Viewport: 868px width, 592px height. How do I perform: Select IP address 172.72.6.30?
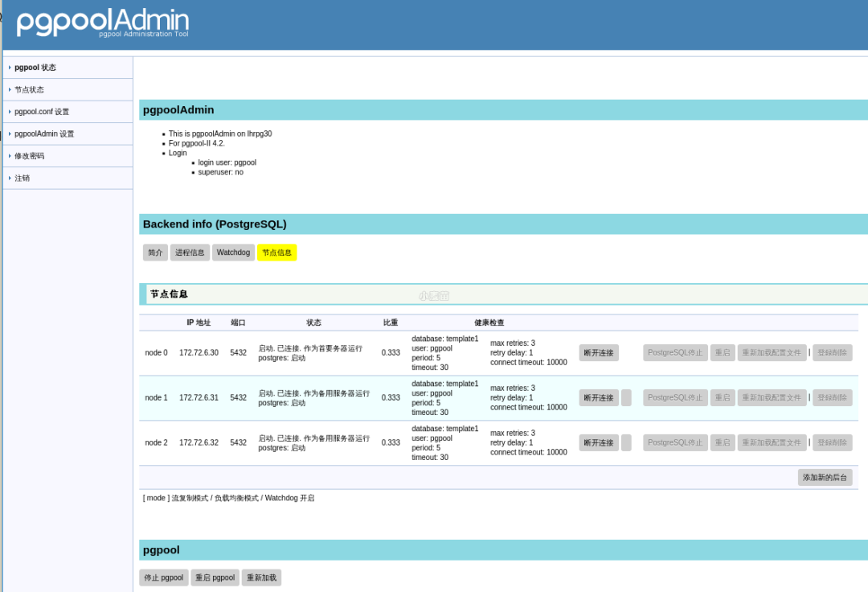click(199, 353)
